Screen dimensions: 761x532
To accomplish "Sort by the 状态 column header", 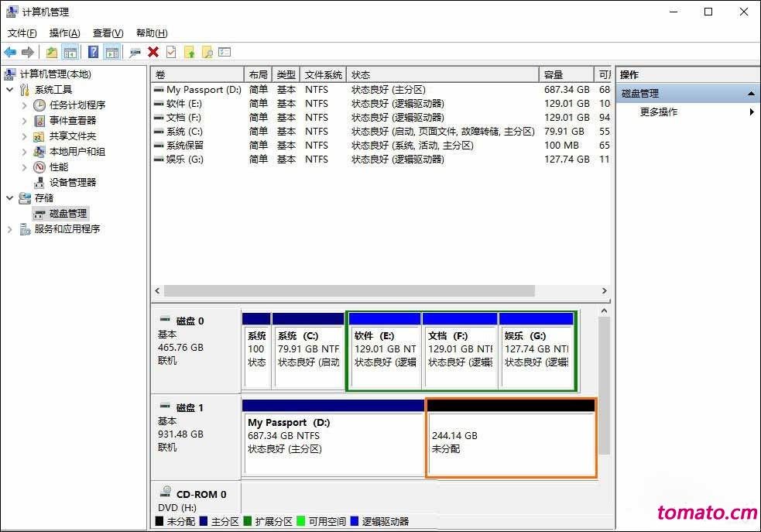I will tap(443, 75).
